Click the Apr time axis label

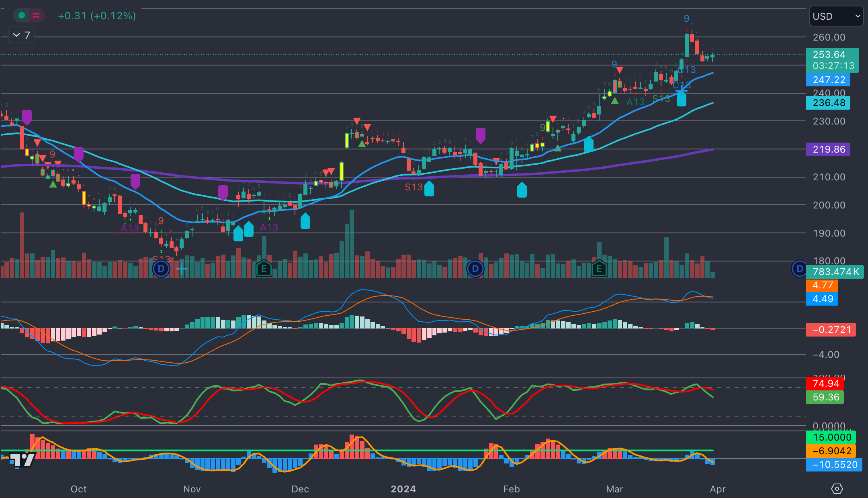(718, 489)
